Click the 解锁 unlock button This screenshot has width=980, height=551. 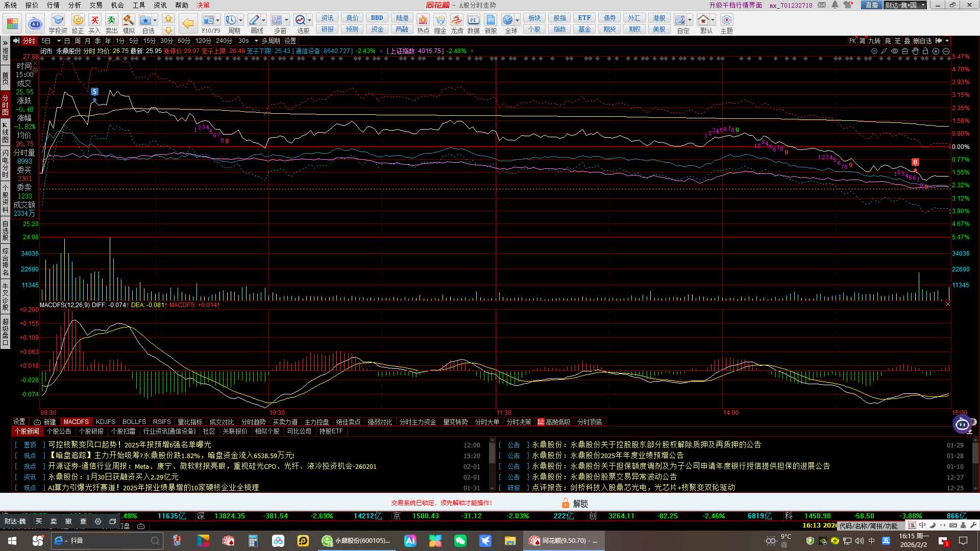pos(575,504)
